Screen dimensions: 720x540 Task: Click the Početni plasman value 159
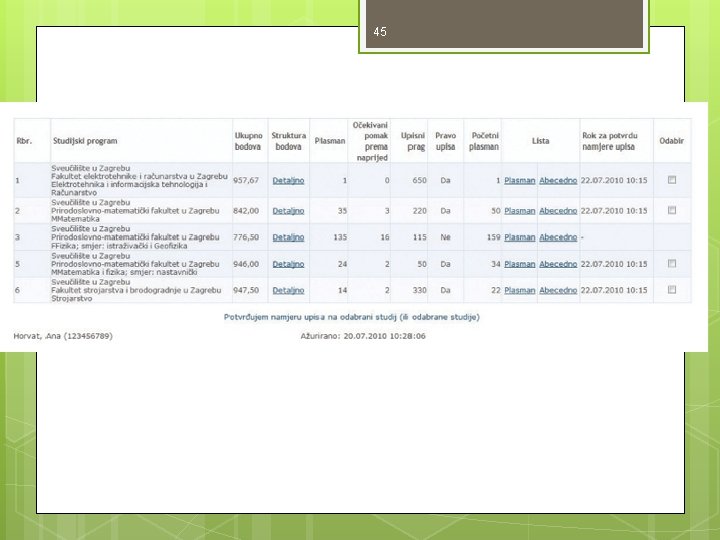coord(493,237)
